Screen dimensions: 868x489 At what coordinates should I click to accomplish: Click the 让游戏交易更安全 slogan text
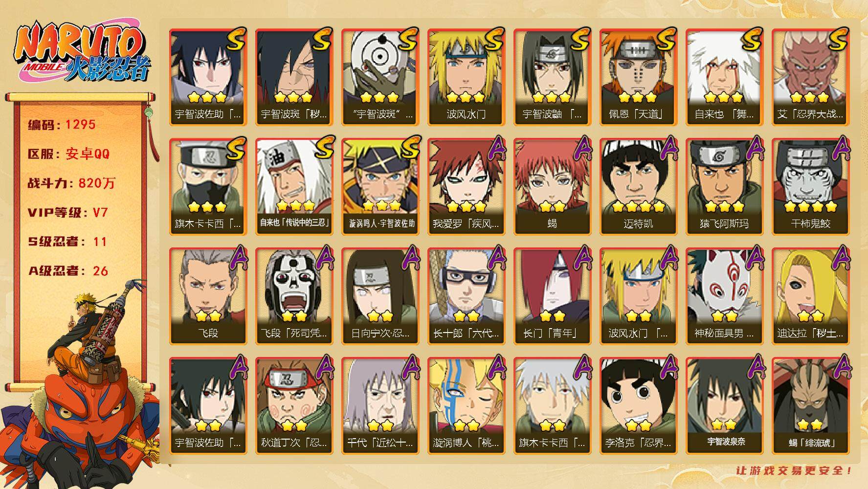pos(795,470)
